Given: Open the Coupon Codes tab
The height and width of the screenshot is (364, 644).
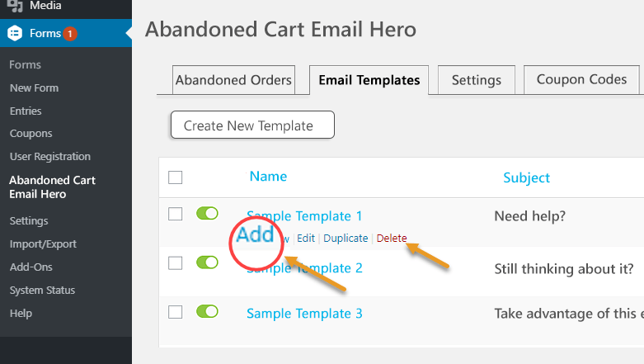Looking at the screenshot, I should pos(581,79).
